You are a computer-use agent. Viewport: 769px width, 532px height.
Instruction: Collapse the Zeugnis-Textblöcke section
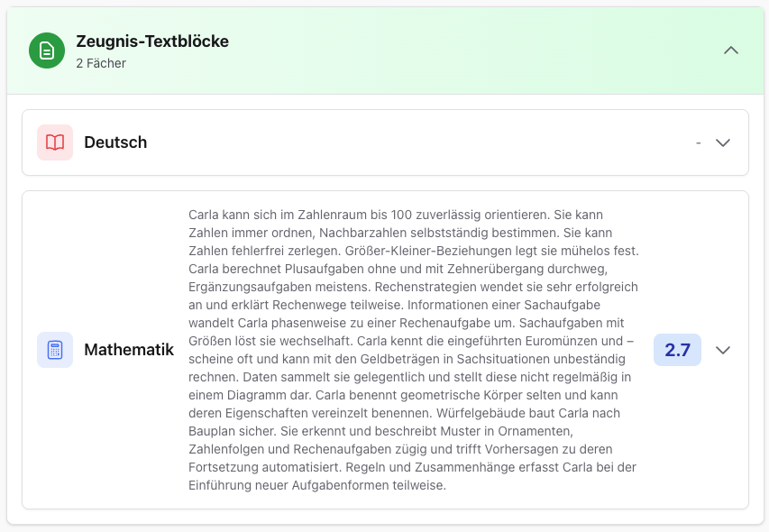(731, 50)
